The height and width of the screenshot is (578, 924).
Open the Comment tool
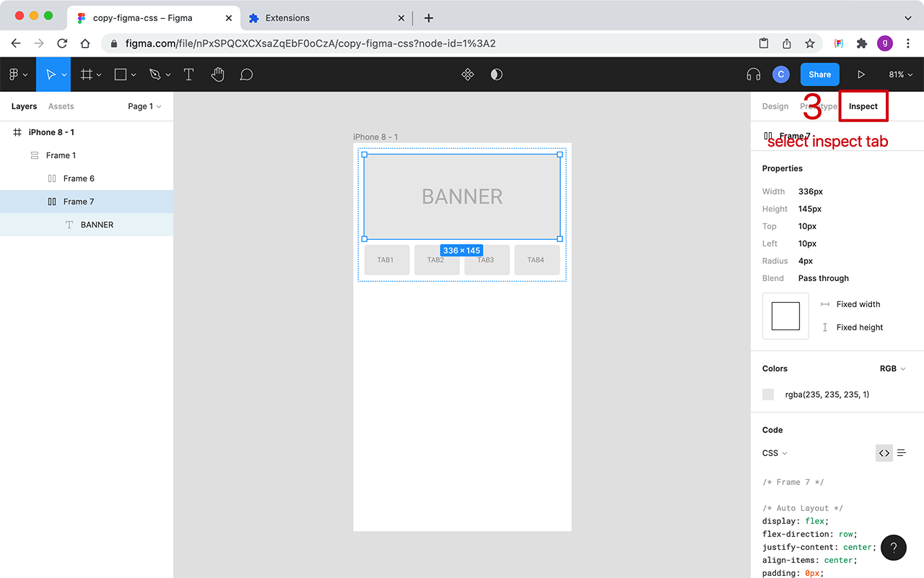pos(246,74)
